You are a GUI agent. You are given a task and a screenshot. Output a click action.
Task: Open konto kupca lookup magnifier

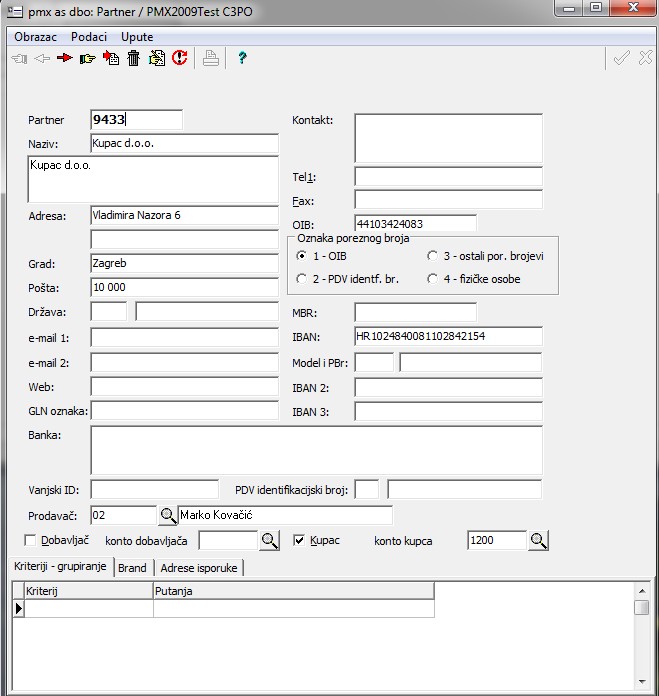(x=538, y=541)
